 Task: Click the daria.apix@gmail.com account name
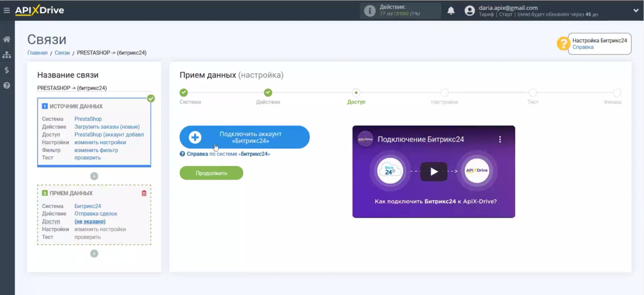pyautogui.click(x=508, y=7)
